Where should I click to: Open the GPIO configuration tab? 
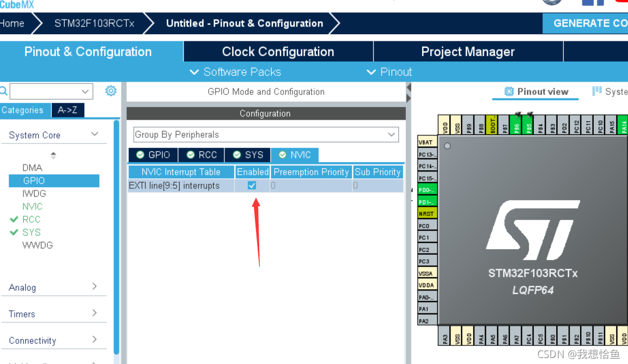click(153, 155)
